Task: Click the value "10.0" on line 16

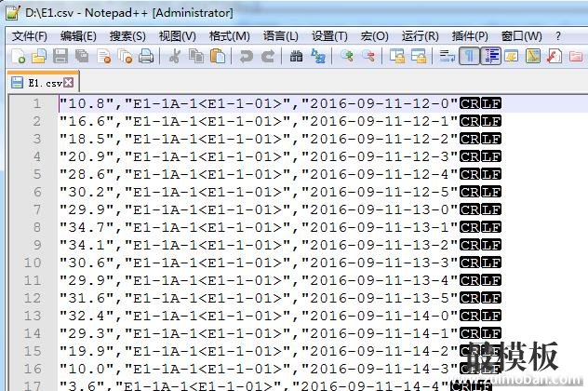Action: coord(87,369)
